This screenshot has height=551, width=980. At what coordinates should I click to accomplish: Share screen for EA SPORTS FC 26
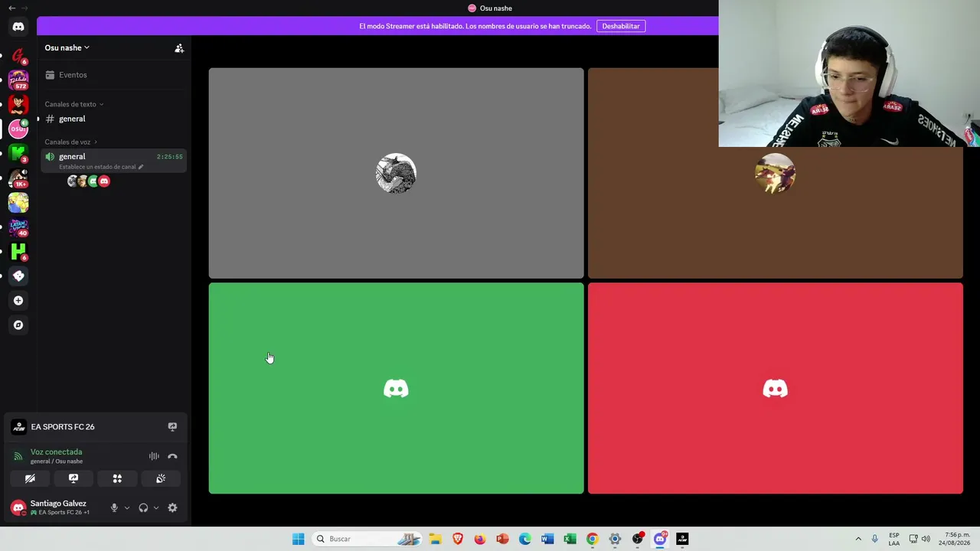pos(172,427)
